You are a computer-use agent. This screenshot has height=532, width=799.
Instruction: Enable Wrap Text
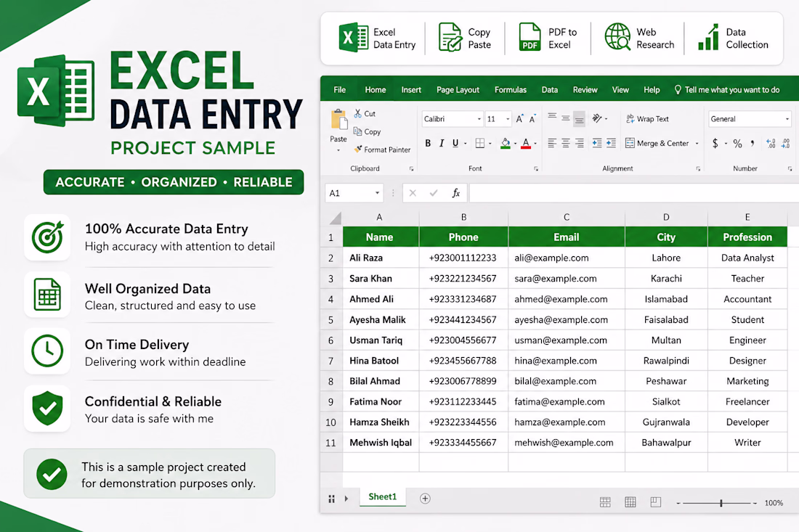647,118
